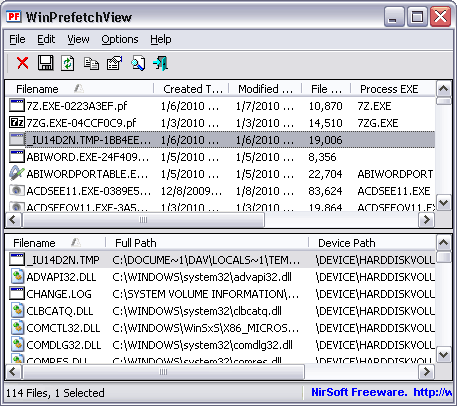Click the 114 Files, 1 Selected status text
This screenshot has height=406, width=457.
(x=55, y=393)
